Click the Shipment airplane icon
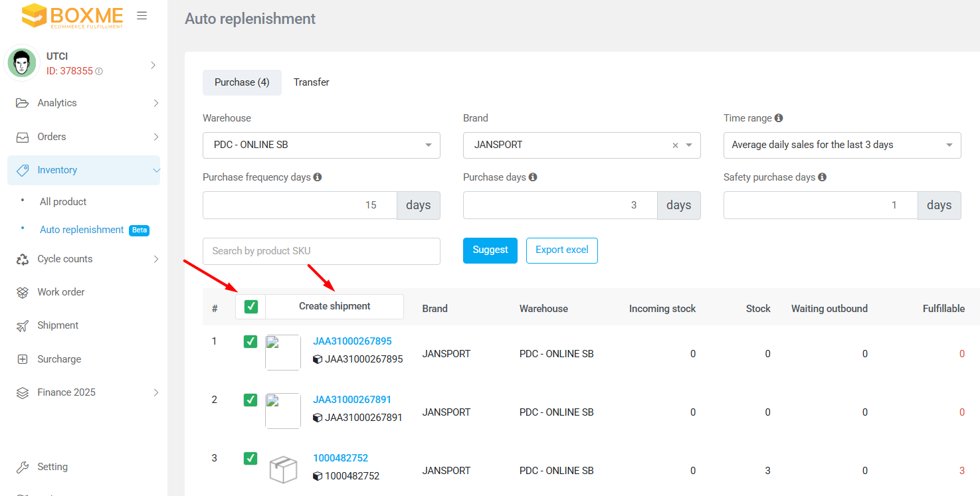The image size is (980, 496). point(23,325)
